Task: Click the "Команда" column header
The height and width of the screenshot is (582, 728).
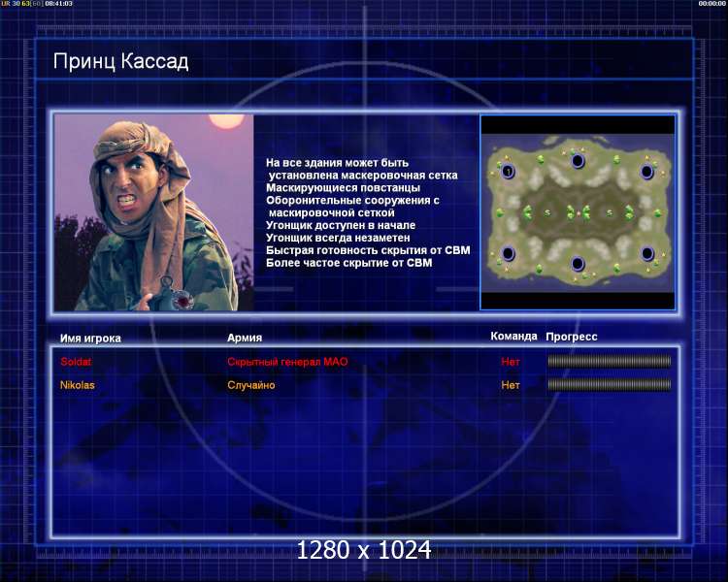Action: click(x=513, y=336)
